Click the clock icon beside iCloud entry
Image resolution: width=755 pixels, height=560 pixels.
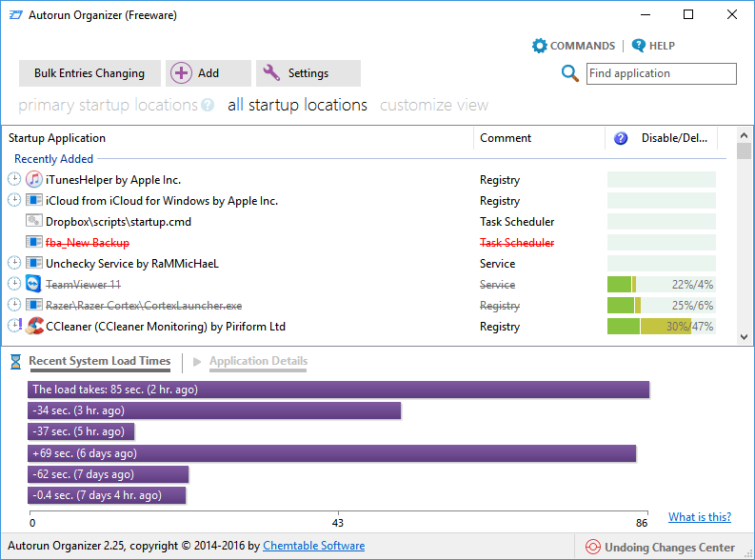tap(14, 201)
